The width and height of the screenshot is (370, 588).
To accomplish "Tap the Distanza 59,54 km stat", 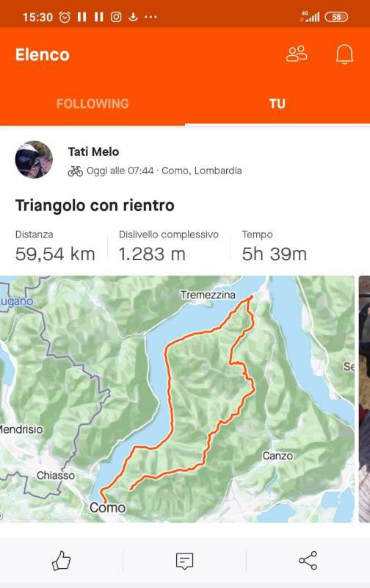I will (x=55, y=246).
